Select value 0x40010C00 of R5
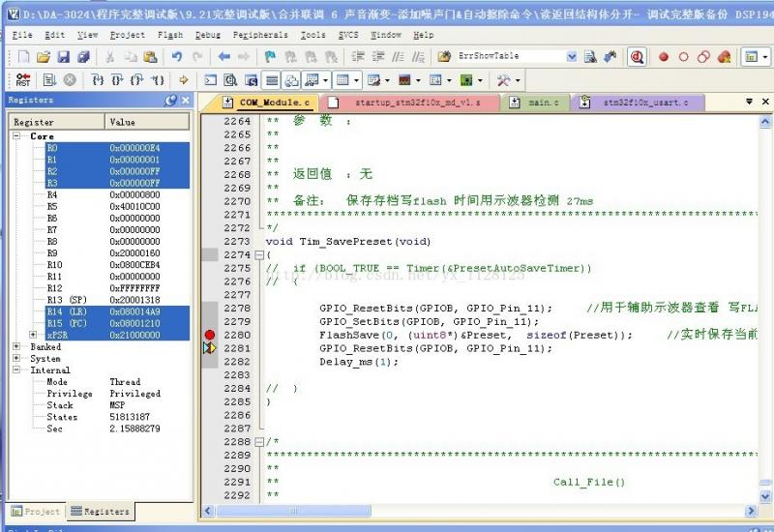The image size is (774, 532). click(x=134, y=206)
